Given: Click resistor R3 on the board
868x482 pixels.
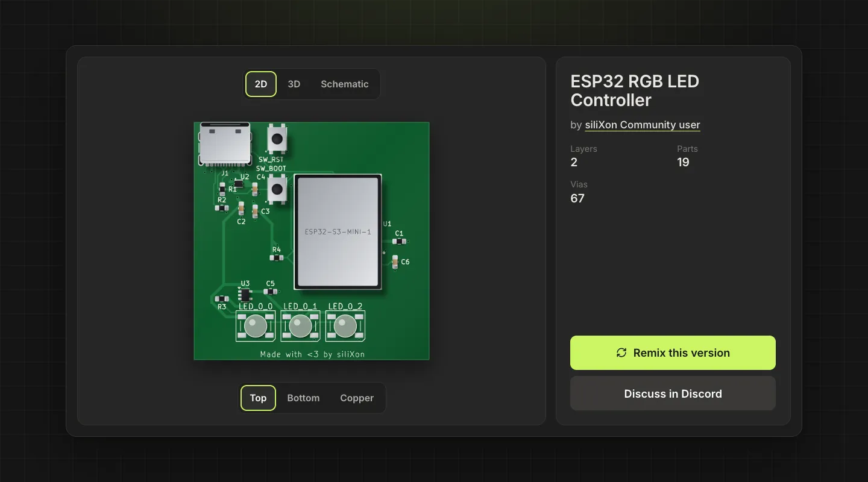Looking at the screenshot, I should (222, 299).
